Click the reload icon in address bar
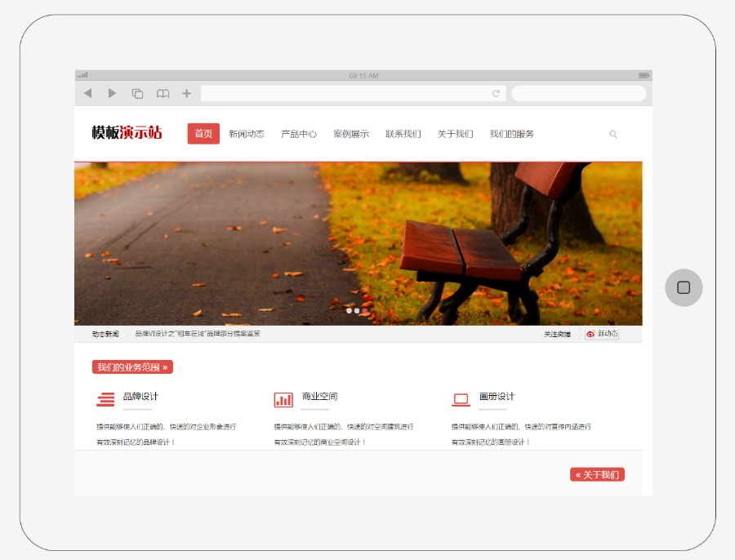735x560 pixels. pos(496,93)
